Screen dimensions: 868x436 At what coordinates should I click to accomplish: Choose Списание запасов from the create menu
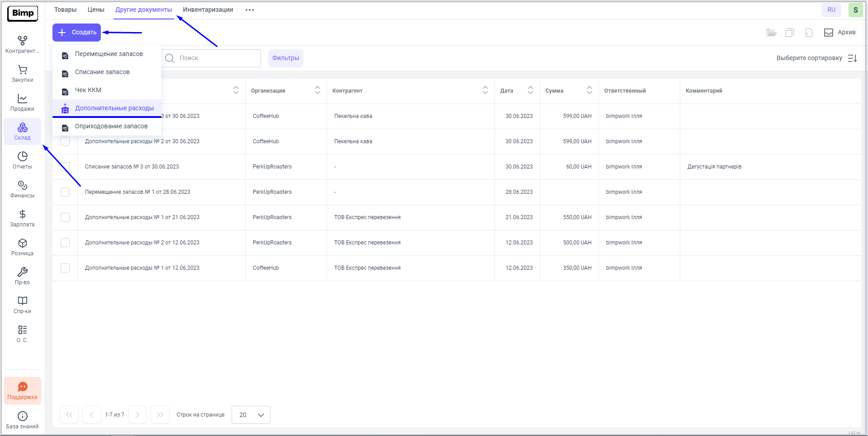[x=102, y=72]
